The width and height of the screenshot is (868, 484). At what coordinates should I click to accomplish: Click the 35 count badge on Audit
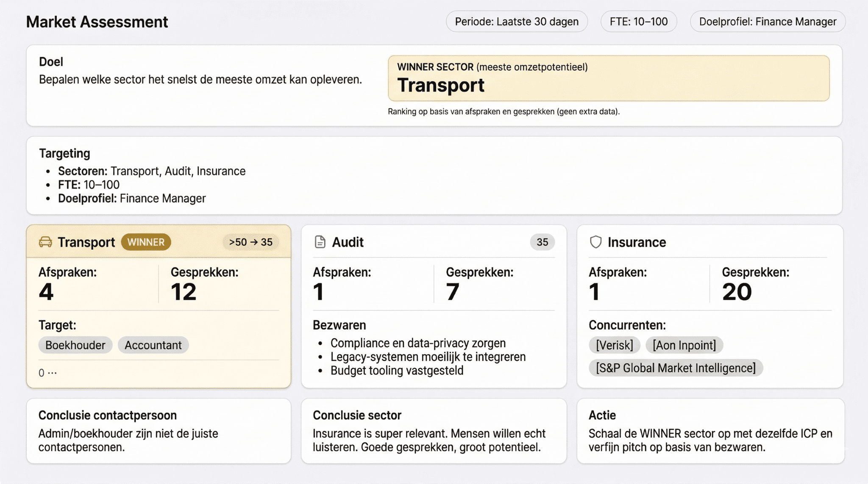pyautogui.click(x=542, y=242)
